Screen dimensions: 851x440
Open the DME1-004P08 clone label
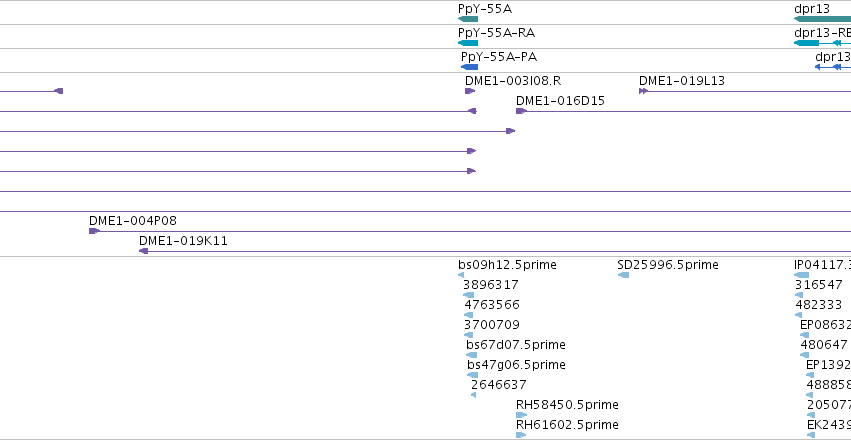(133, 221)
